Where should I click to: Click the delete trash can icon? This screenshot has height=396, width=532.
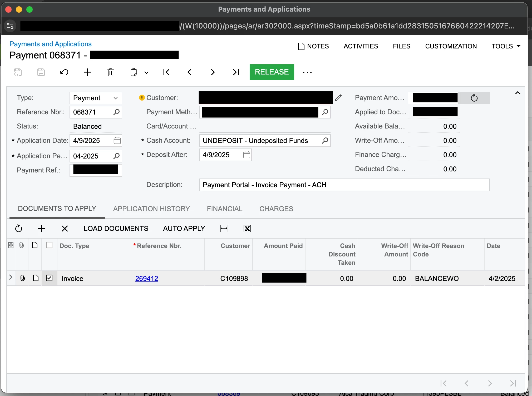(x=111, y=72)
